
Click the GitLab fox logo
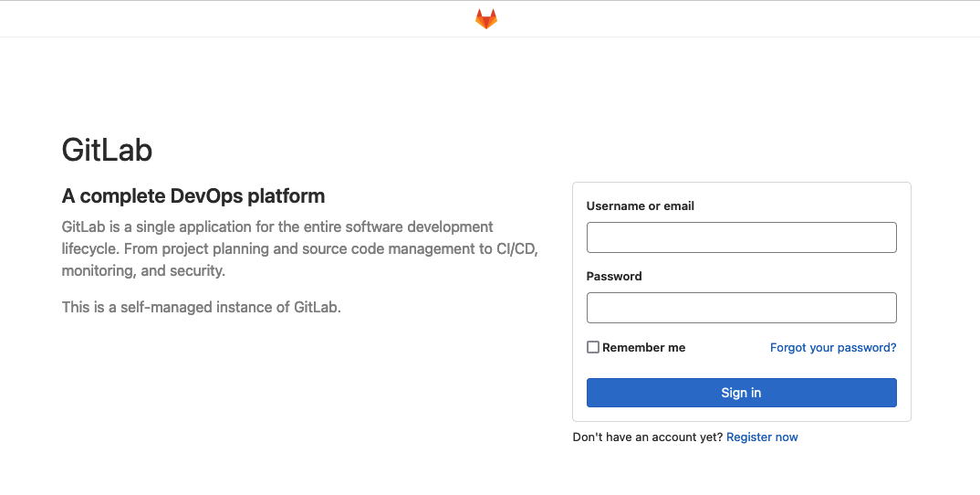tap(485, 19)
